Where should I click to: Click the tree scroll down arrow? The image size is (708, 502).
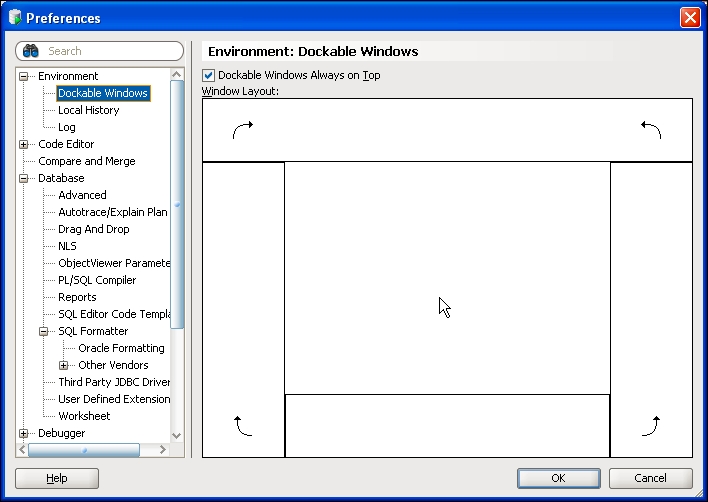[177, 436]
